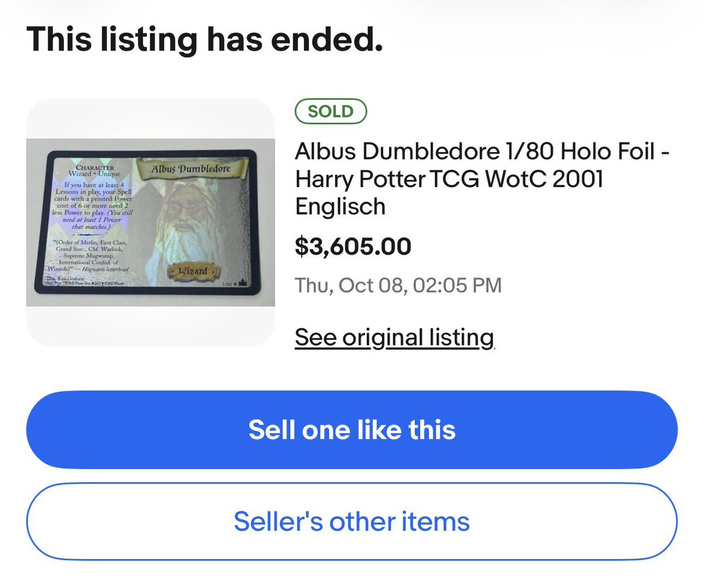Follow the See original listing link
This screenshot has width=704, height=588.
395,338
